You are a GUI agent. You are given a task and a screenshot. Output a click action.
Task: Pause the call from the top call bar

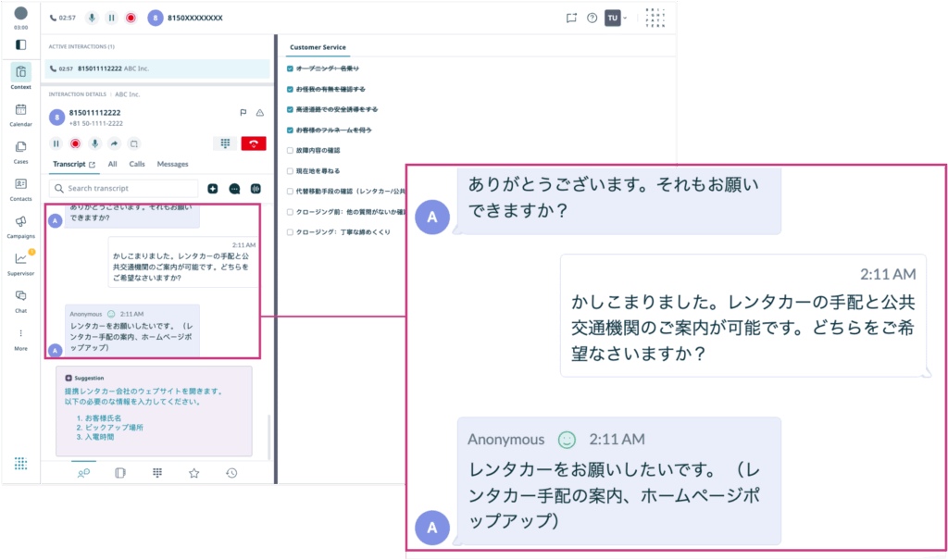coord(111,18)
